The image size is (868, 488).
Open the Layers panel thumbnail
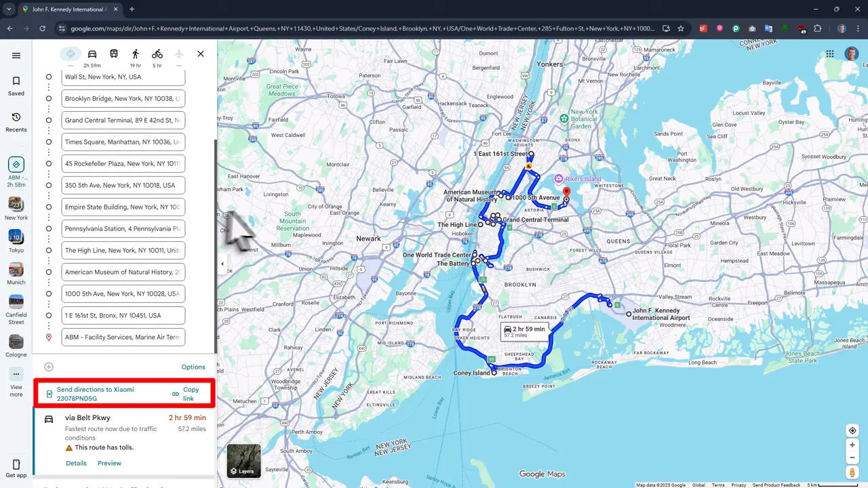tap(243, 460)
